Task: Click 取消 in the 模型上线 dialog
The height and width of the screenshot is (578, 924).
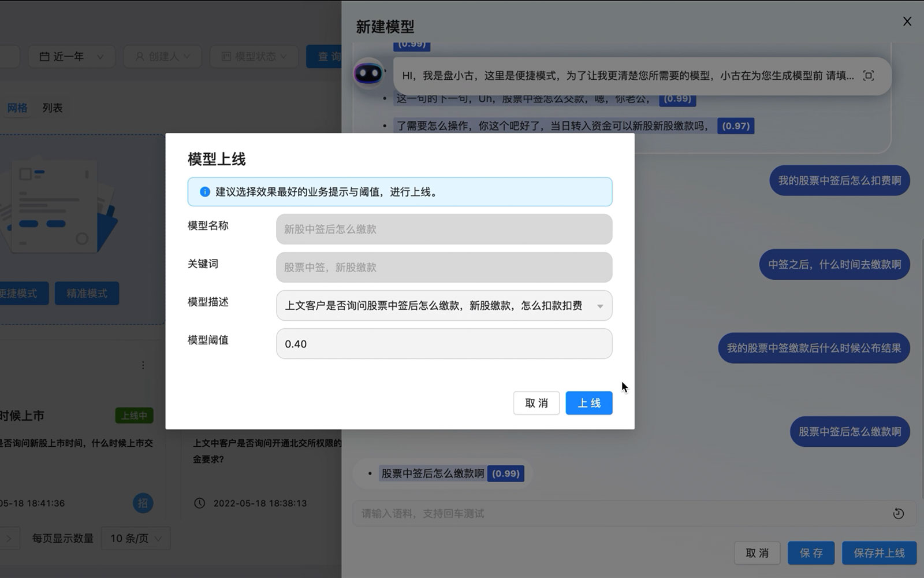Action: pyautogui.click(x=536, y=403)
